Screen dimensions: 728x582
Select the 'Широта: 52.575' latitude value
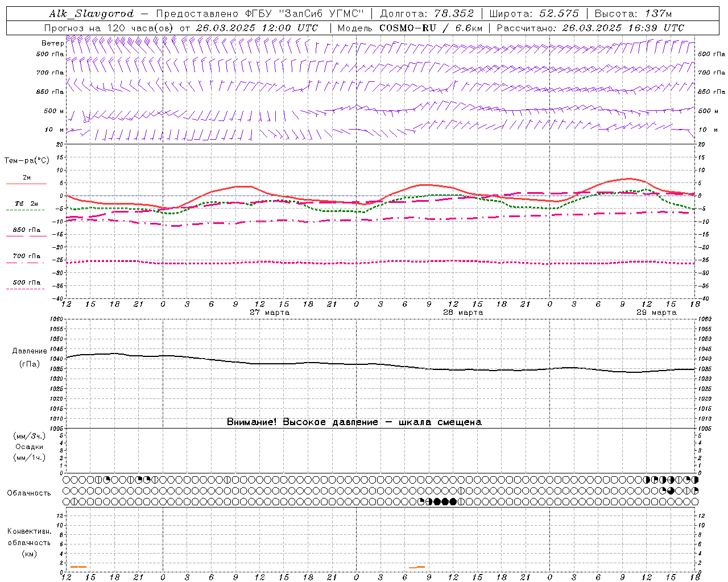[534, 14]
